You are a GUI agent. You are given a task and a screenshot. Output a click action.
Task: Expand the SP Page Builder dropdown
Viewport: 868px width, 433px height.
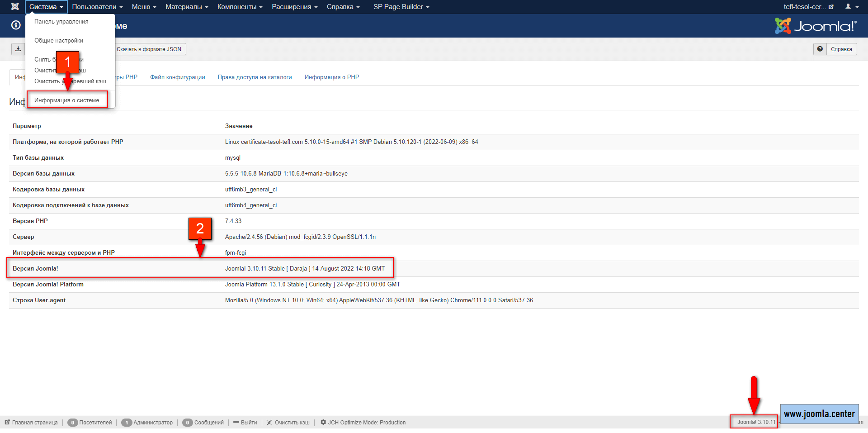pos(401,7)
